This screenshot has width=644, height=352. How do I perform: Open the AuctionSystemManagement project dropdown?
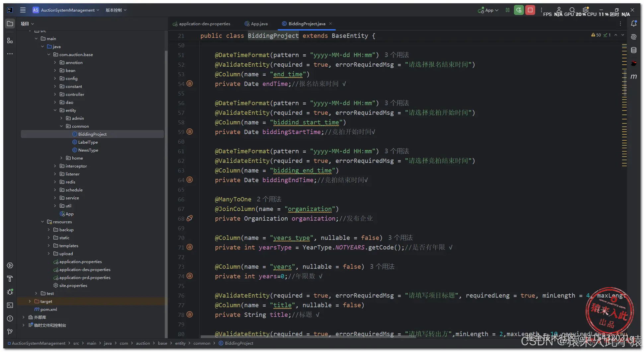66,10
